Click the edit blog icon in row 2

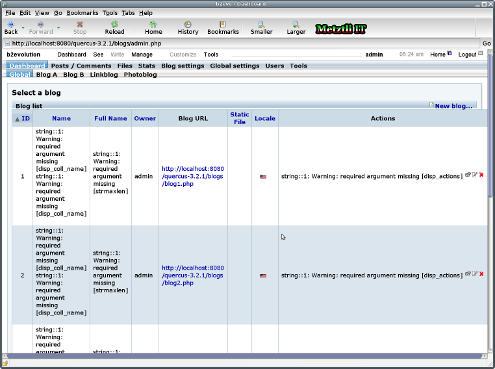pos(475,274)
